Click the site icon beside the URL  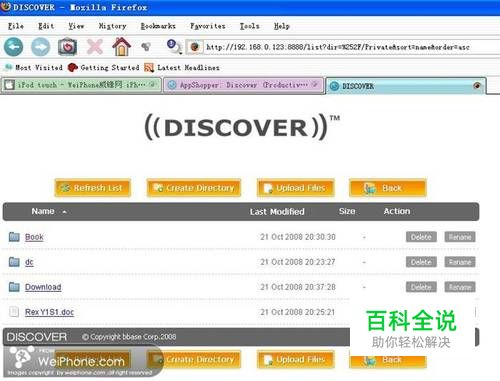click(x=195, y=47)
